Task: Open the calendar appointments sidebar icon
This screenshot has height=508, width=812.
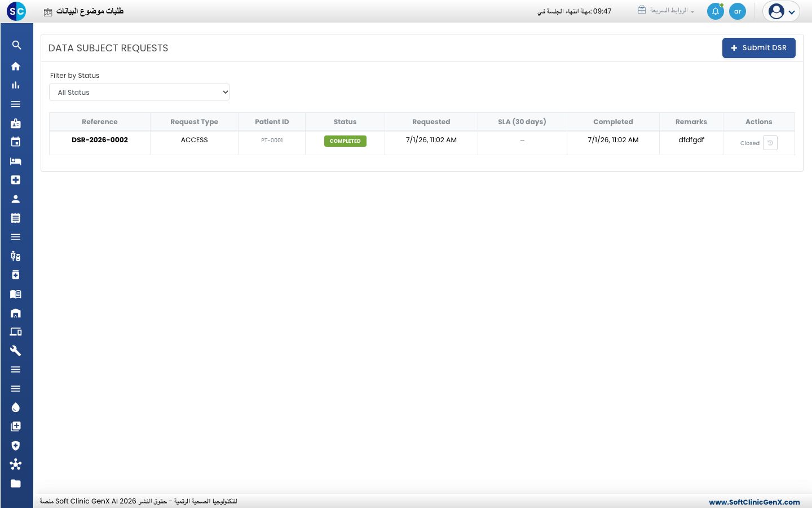Action: (16, 142)
